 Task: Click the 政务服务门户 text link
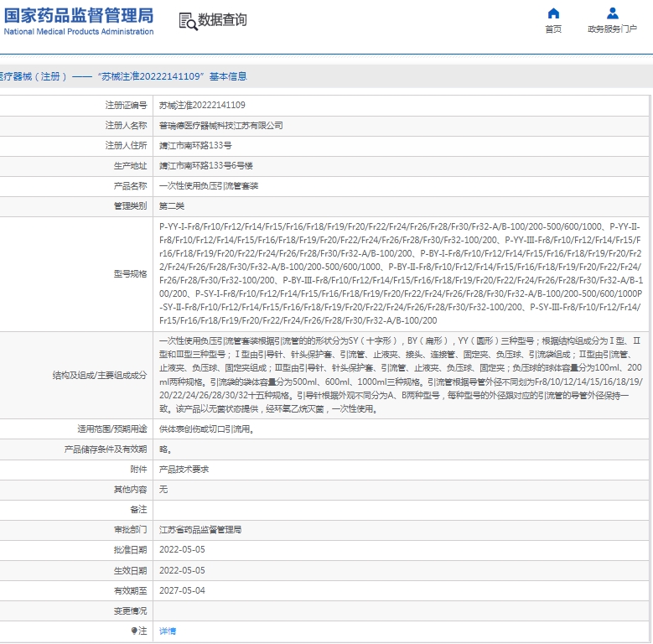coord(612,29)
